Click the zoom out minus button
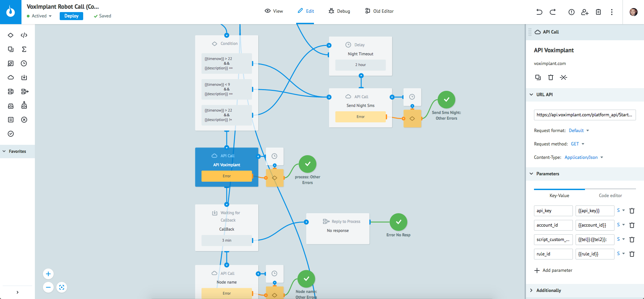Image resolution: width=644 pixels, height=299 pixels. pos(48,287)
